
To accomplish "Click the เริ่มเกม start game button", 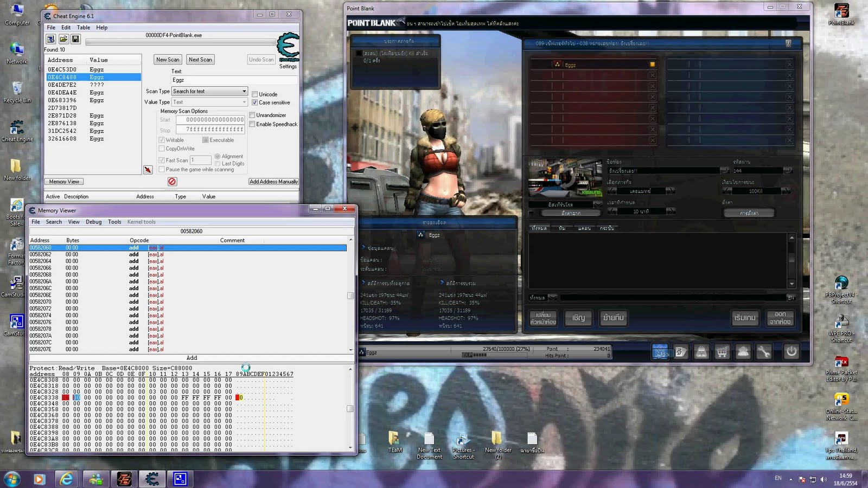I will click(x=744, y=318).
